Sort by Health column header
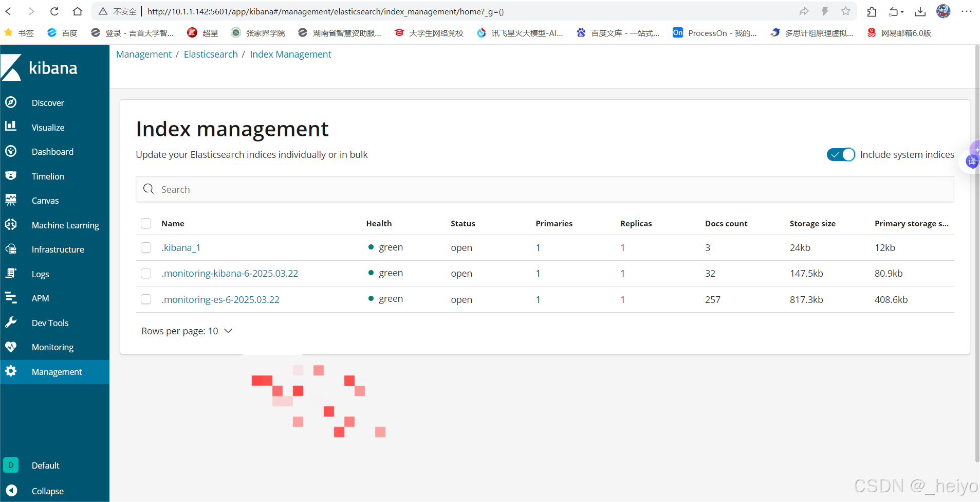 pos(379,223)
